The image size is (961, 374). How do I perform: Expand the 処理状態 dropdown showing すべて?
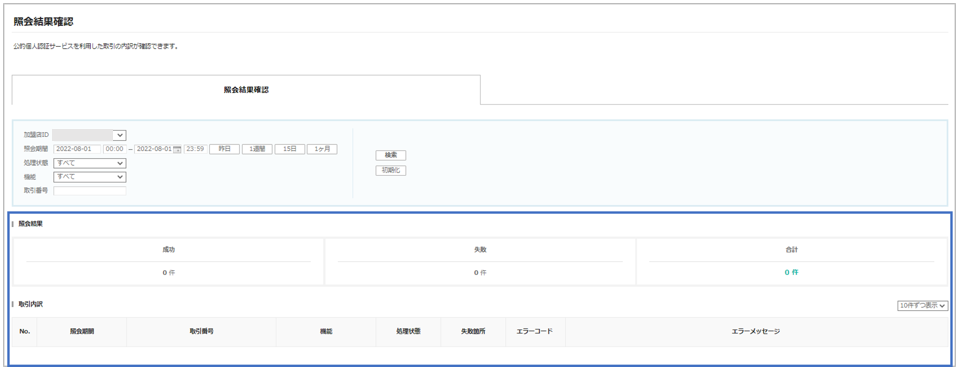pyautogui.click(x=90, y=163)
